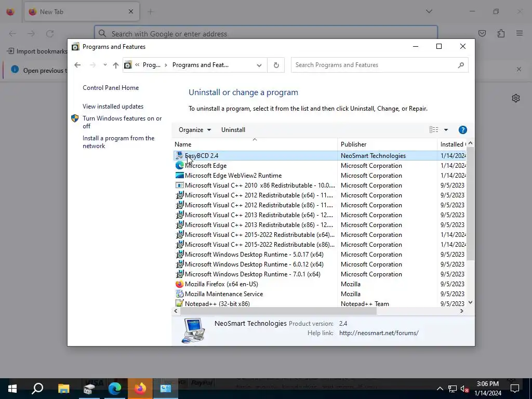Open Turn Windows features on or off

point(122,122)
